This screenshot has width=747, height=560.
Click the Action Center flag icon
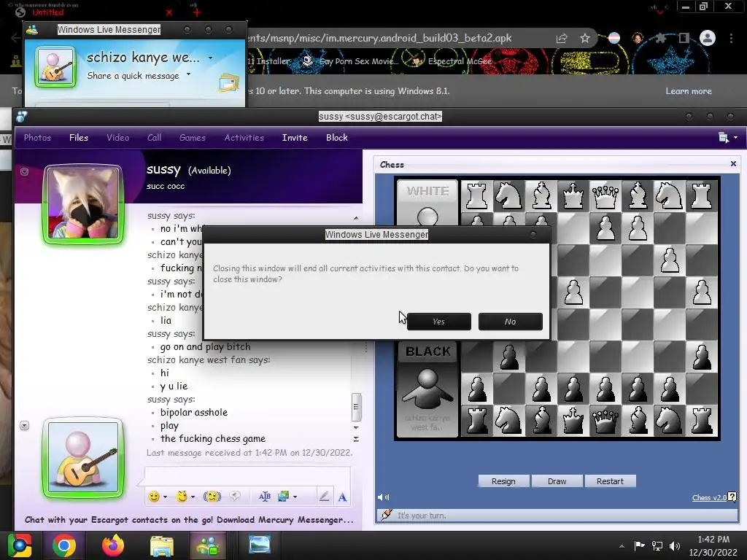639,545
